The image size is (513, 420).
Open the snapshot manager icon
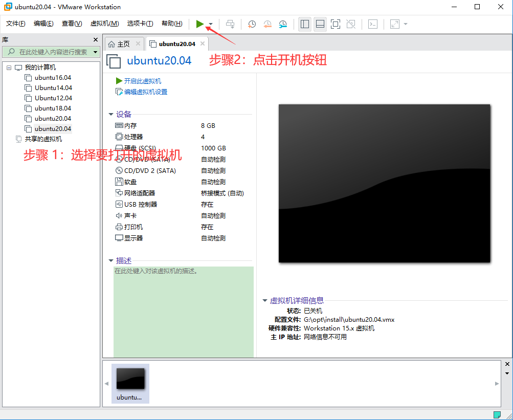click(283, 24)
